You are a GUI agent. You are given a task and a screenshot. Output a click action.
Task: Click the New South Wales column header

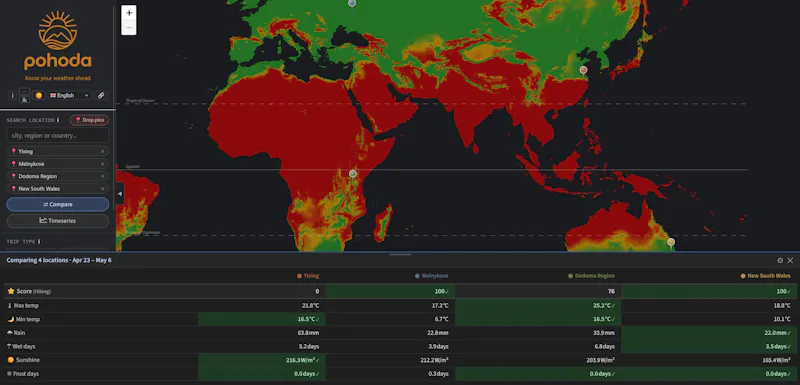[x=766, y=276]
